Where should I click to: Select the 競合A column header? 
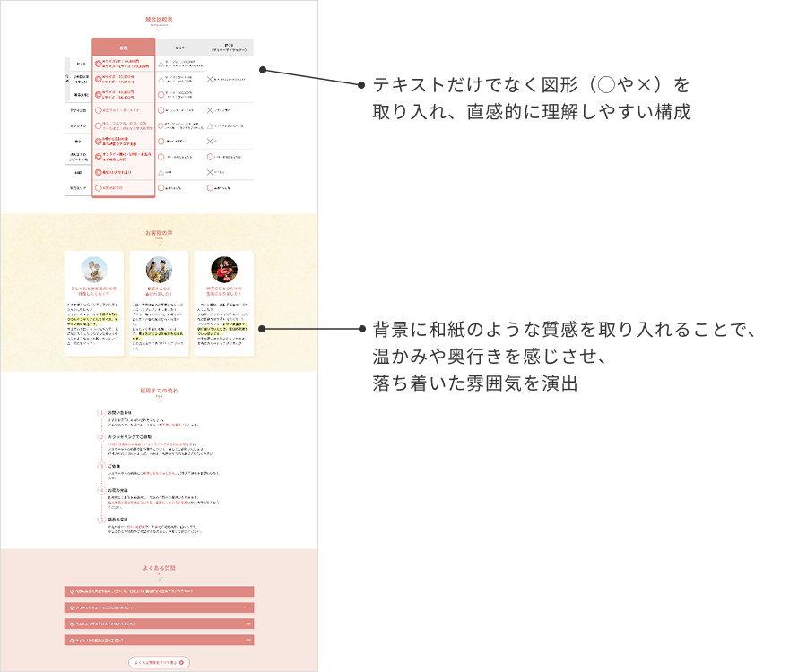click(x=179, y=47)
